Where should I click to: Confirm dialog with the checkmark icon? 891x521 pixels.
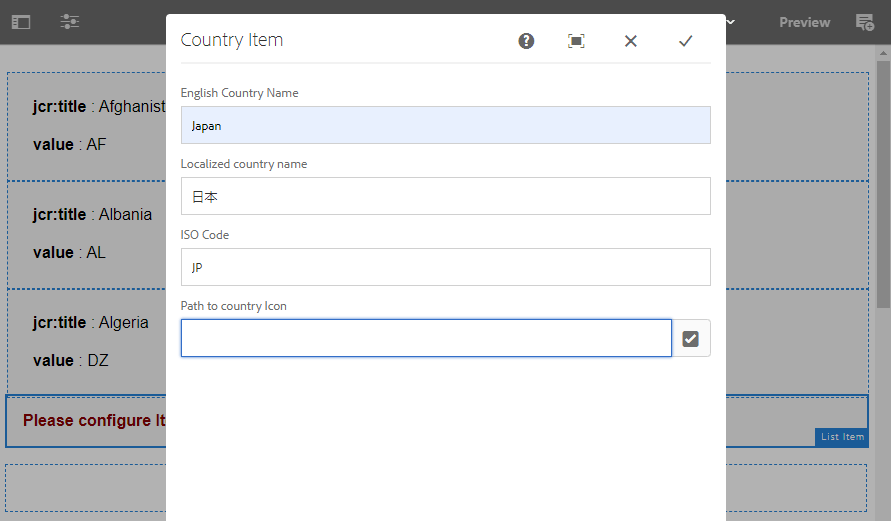coord(685,41)
